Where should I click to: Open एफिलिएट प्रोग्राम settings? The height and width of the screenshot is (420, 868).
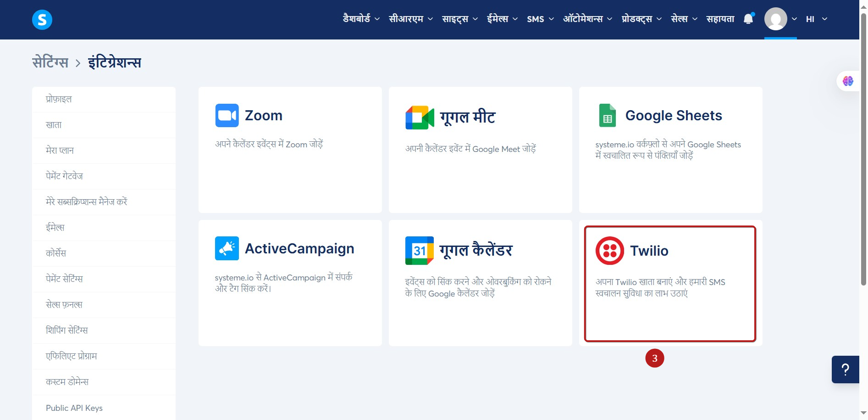[x=104, y=356]
